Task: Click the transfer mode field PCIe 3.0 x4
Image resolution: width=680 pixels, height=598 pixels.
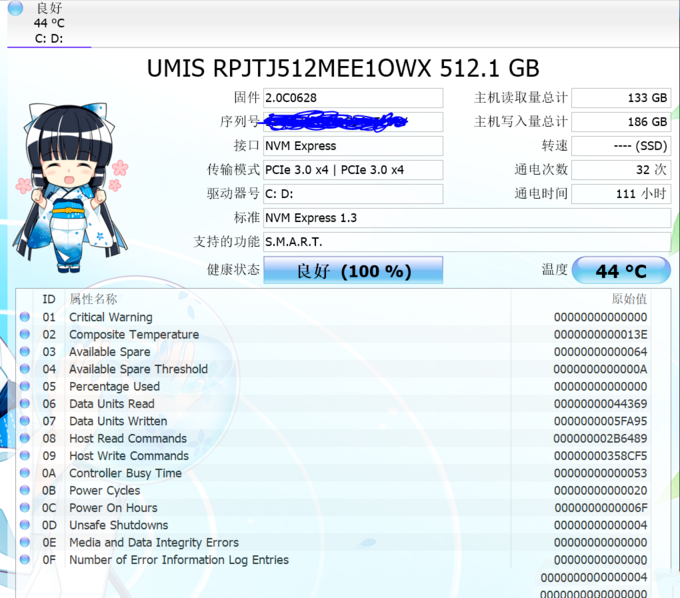Action: pos(353,170)
